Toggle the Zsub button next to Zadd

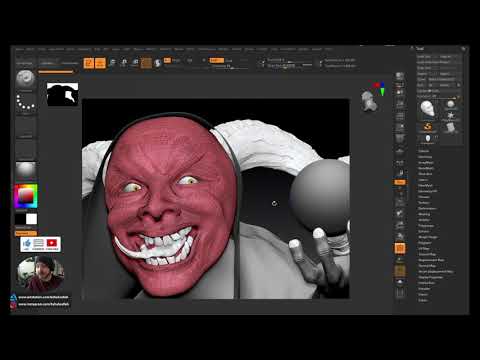[229, 60]
